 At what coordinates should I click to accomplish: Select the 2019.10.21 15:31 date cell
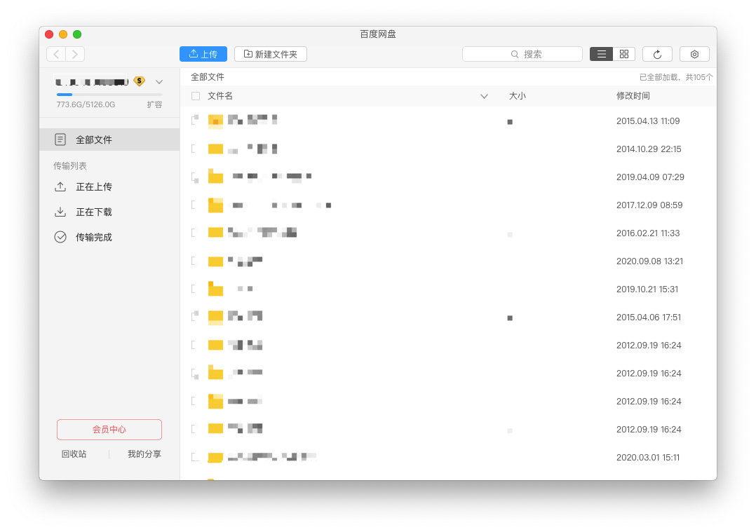pyautogui.click(x=647, y=289)
